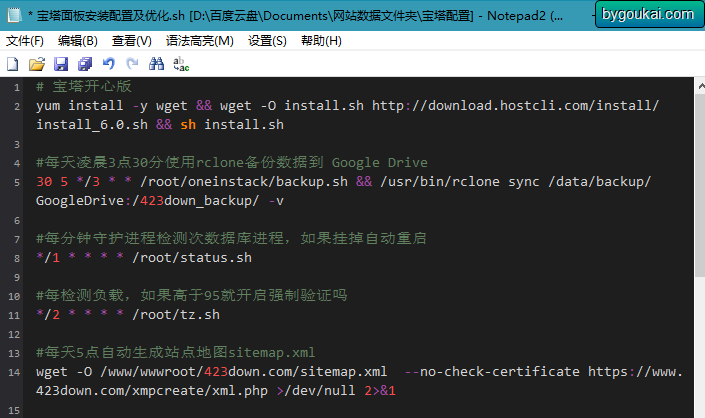The image size is (705, 418).
Task: Click line number 14 in the gutter
Action: click(14, 373)
